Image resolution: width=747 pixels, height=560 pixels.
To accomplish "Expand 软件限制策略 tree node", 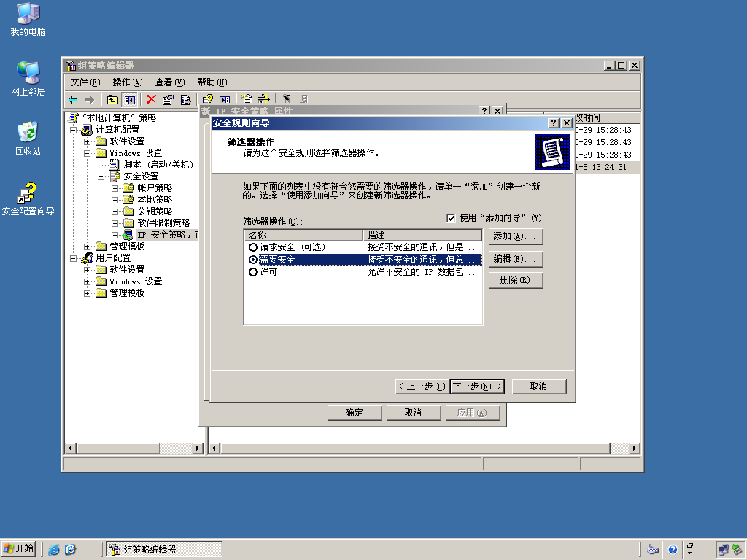I will click(x=115, y=223).
